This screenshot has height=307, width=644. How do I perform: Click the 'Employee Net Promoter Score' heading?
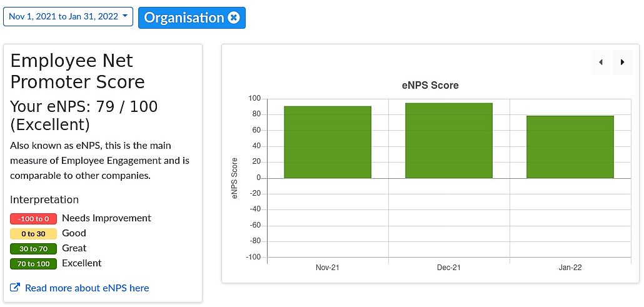pyautogui.click(x=78, y=71)
